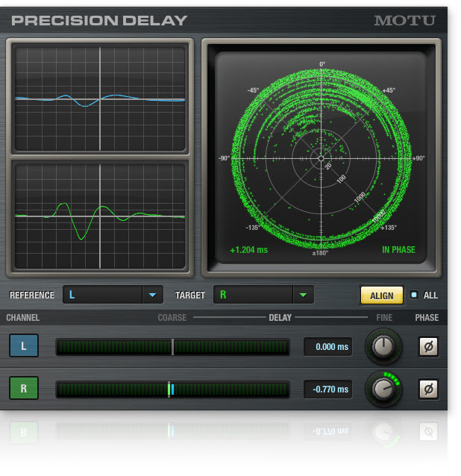This screenshot has height=476, width=461.
Task: Toggle the ALL checkbox next to Align
Action: coord(414,295)
